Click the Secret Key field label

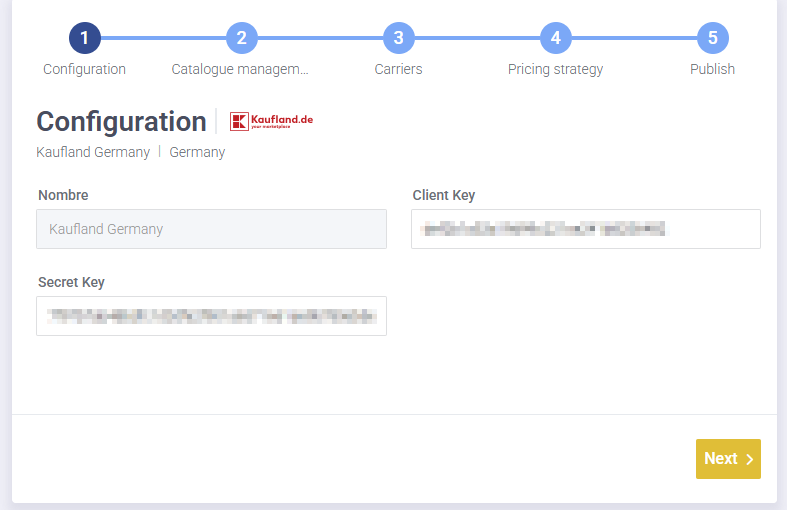(71, 282)
